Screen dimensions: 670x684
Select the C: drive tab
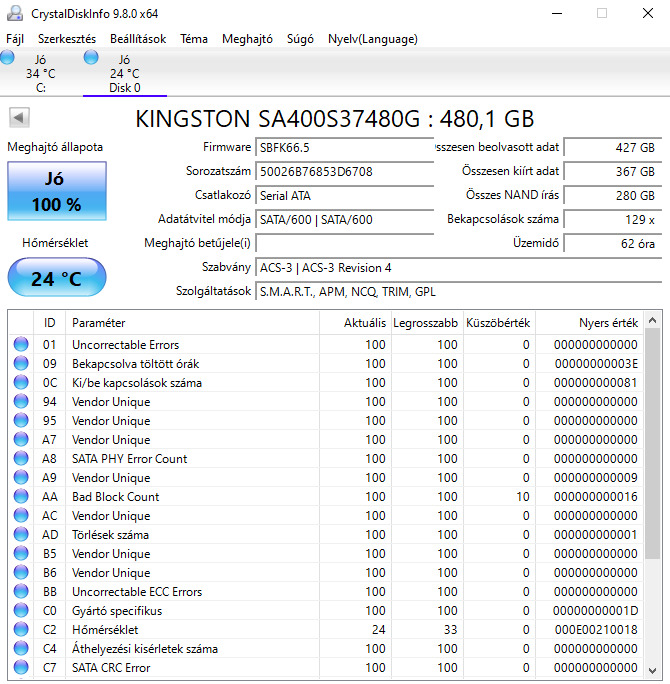41,72
